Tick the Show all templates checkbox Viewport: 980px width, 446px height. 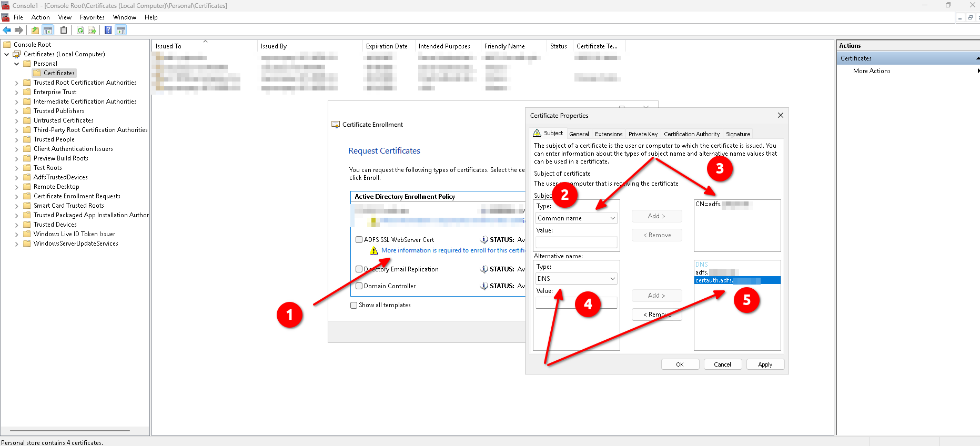coord(354,306)
